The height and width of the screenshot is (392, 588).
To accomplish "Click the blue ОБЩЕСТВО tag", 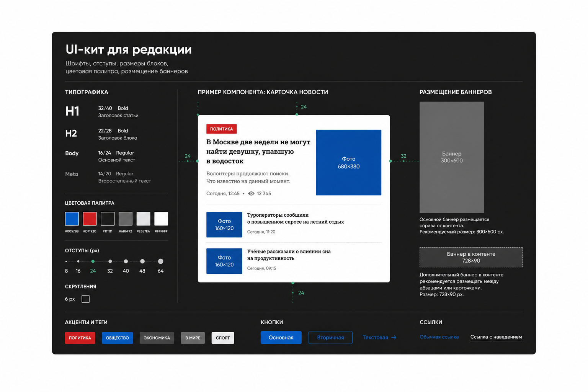I will click(118, 338).
